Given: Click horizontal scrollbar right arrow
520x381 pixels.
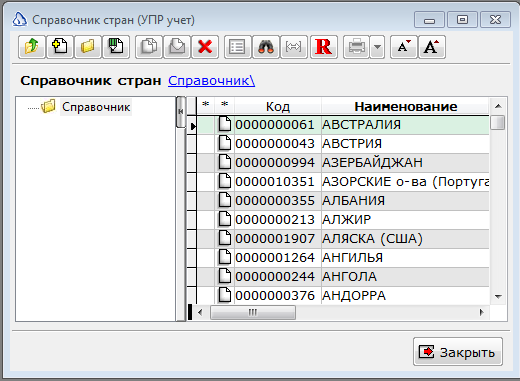Looking at the screenshot, I should [482, 312].
